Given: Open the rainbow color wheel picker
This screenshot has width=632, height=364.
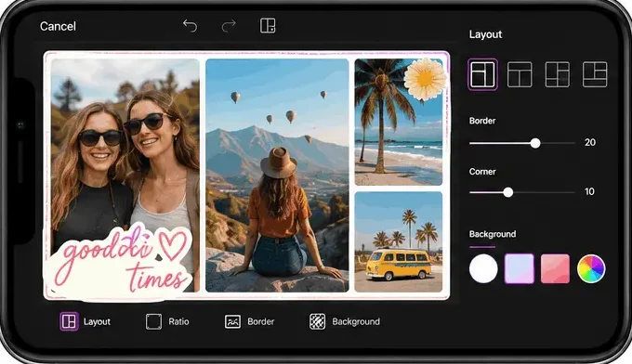Looking at the screenshot, I should pyautogui.click(x=591, y=268).
